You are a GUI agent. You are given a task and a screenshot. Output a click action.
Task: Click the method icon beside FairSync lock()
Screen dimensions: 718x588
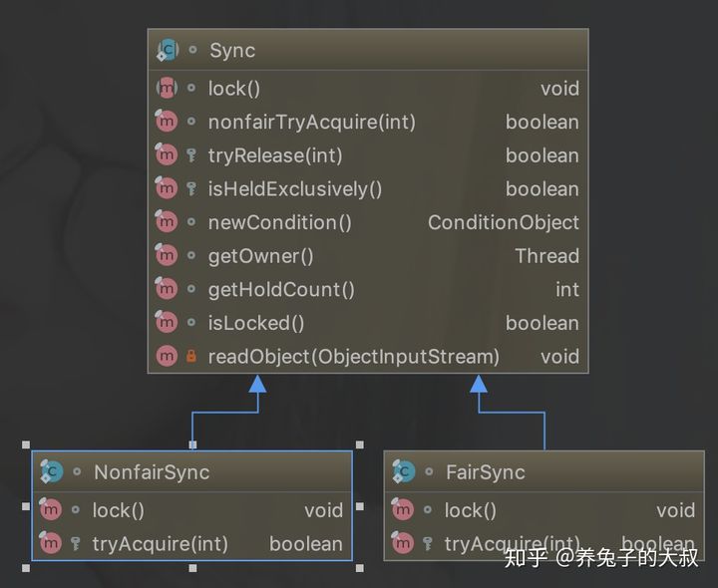pos(402,509)
